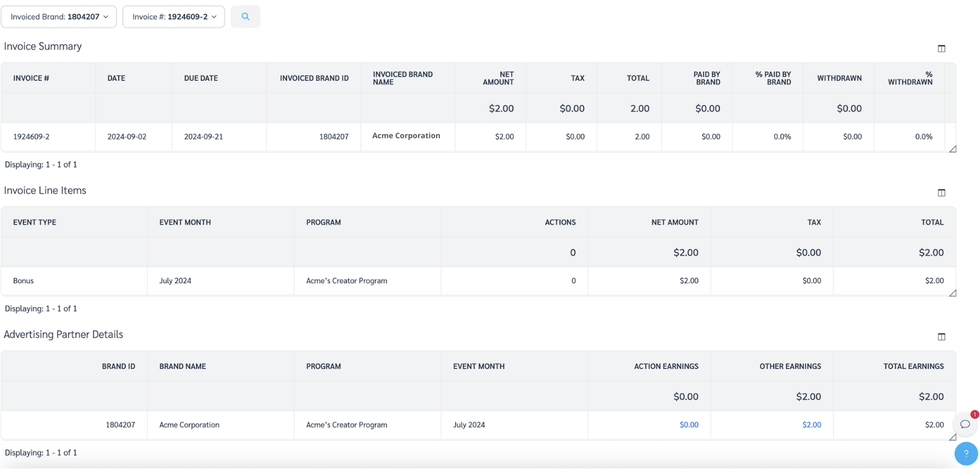Open the chat bubble with notification
980x469 pixels.
(965, 424)
